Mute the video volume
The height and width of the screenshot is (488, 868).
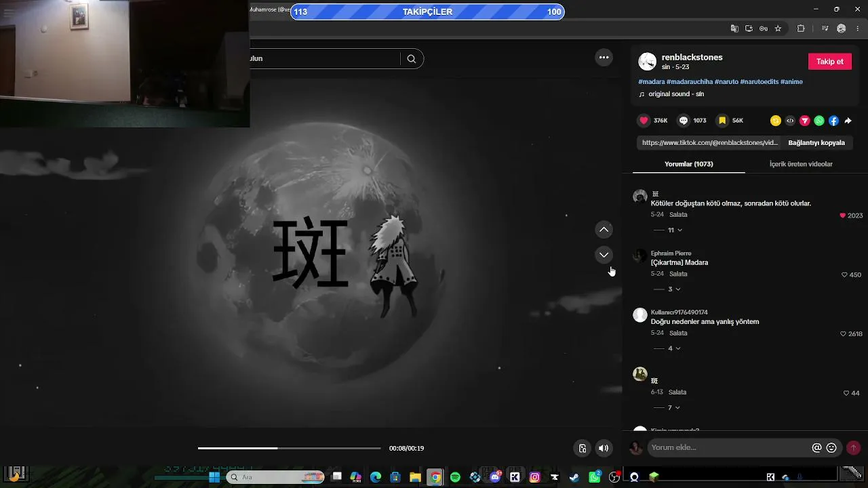(x=603, y=448)
